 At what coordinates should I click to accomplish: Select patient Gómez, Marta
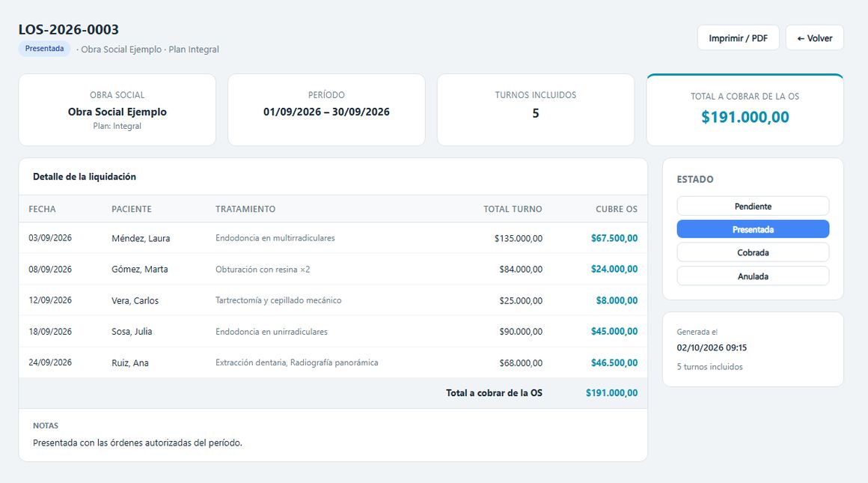click(x=139, y=269)
